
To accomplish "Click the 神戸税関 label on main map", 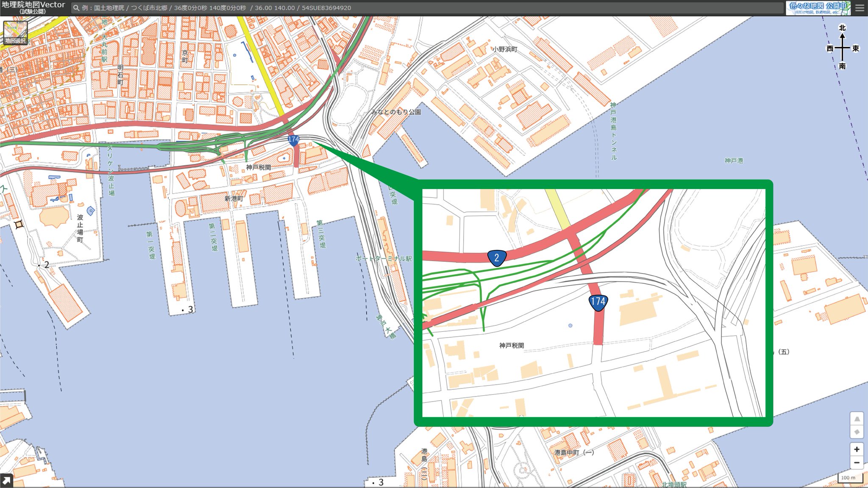I will click(259, 167).
